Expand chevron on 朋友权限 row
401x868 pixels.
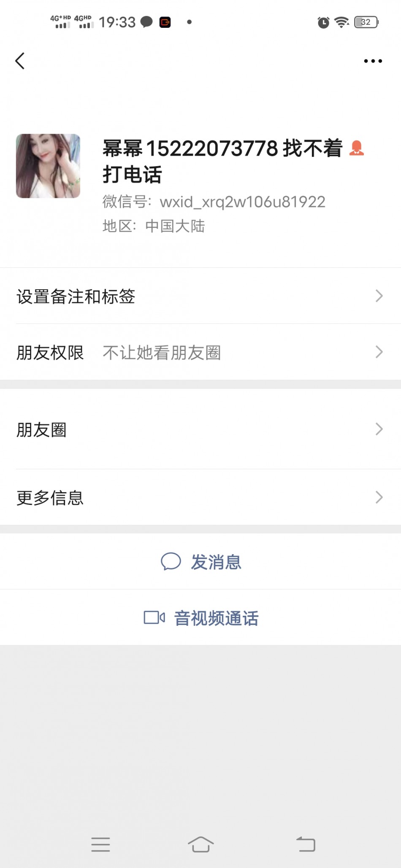[379, 352]
